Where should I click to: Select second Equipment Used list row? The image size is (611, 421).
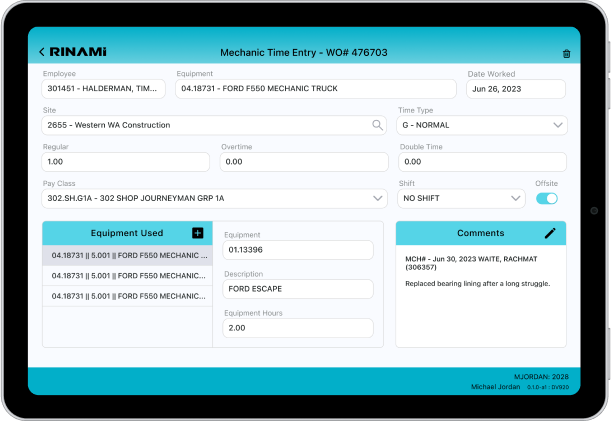click(x=128, y=276)
